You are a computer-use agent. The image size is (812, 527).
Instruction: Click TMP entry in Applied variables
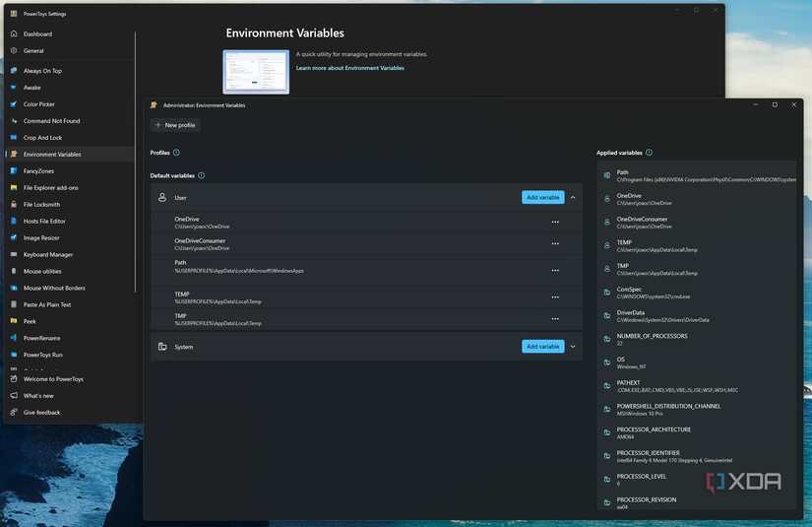pyautogui.click(x=697, y=269)
